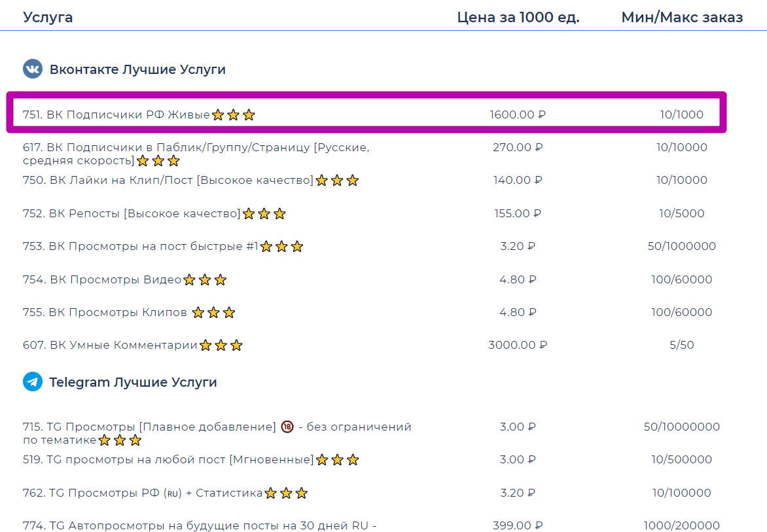767x532 pixels.
Task: Click the Мин/Макс заказ column header
Action: pos(682,18)
